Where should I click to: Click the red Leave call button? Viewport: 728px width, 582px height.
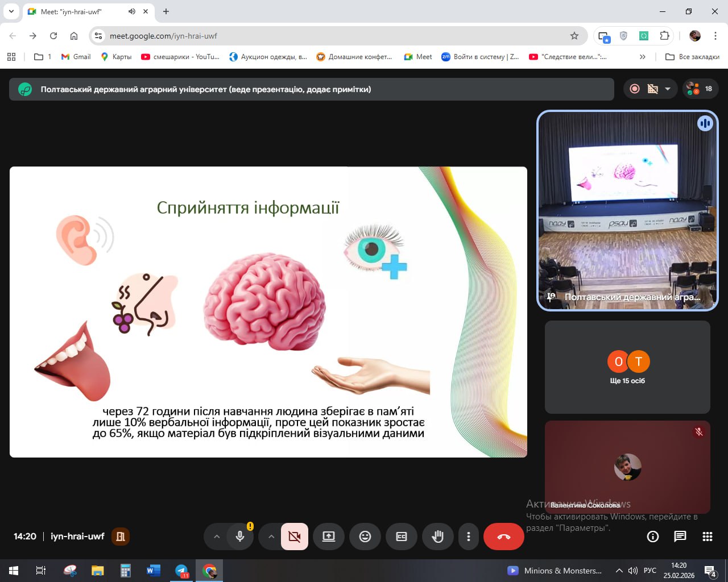[503, 537]
